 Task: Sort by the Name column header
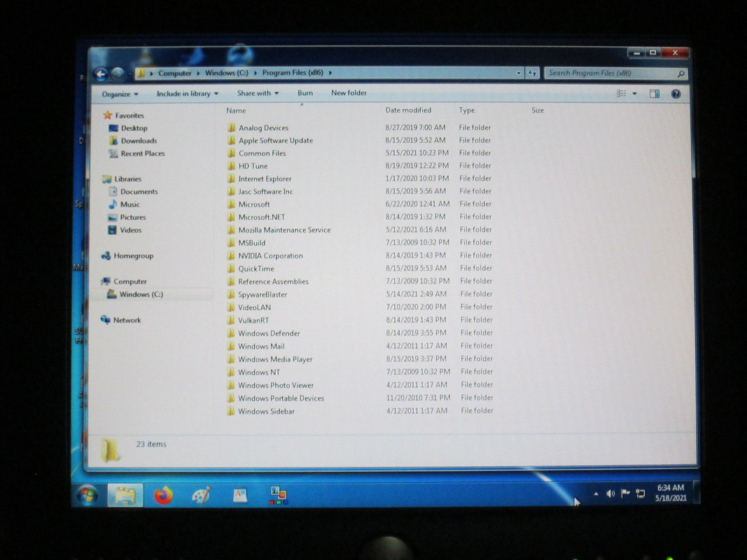coord(236,111)
